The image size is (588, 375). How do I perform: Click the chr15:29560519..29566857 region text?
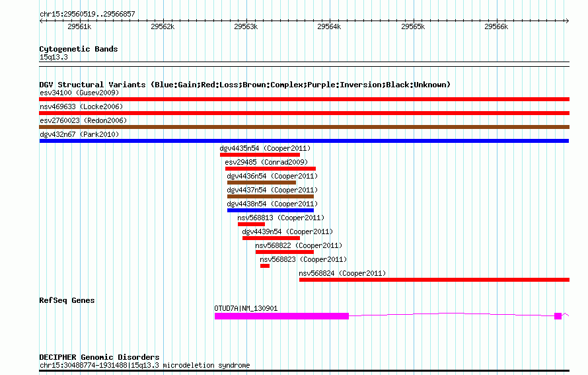[x=87, y=14]
